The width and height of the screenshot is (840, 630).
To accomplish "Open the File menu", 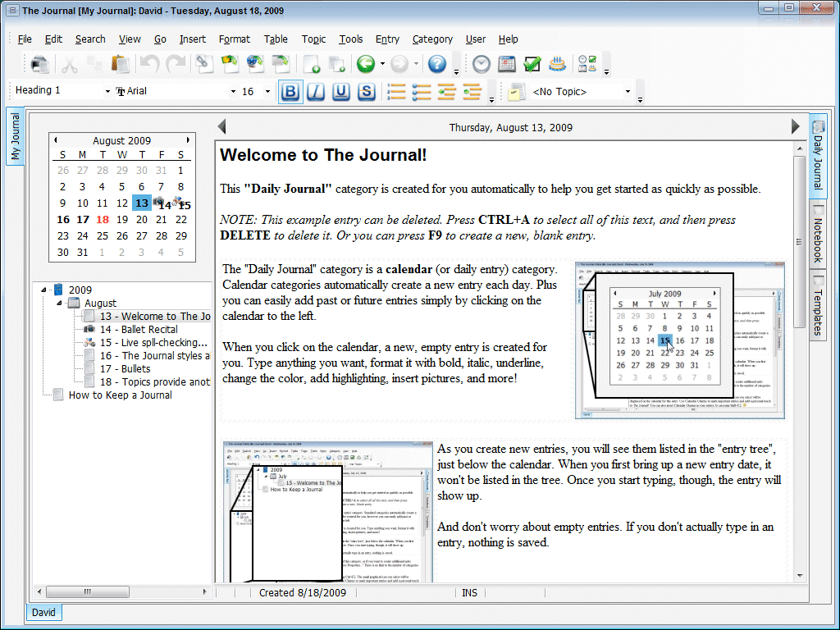I will coord(25,39).
